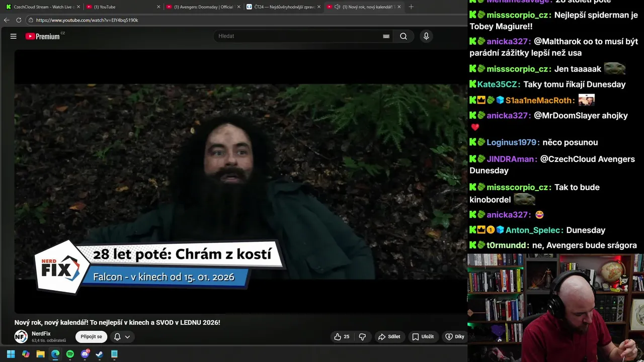Close the Avengers: Doomsday tab

click(x=238, y=7)
